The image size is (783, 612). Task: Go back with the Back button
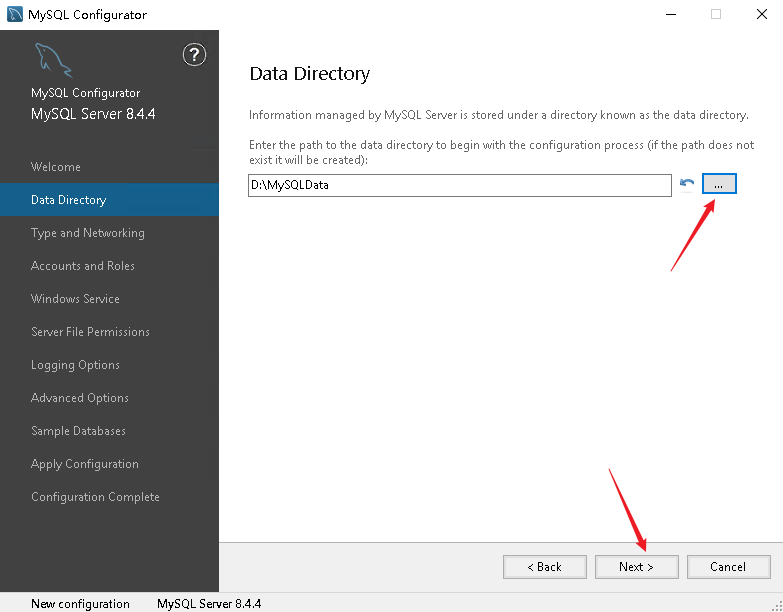[x=545, y=567]
